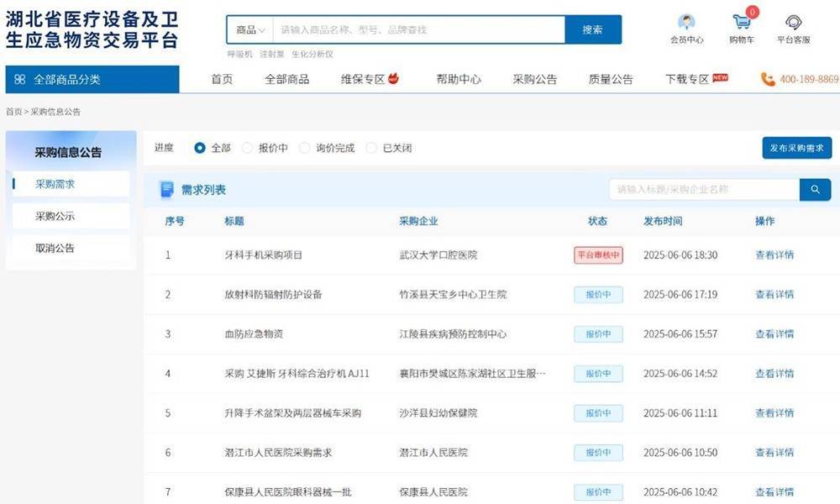Viewport: 840px width, 504px height.
Task: View details for 潜江市人民医院采购需求
Action: (x=774, y=453)
